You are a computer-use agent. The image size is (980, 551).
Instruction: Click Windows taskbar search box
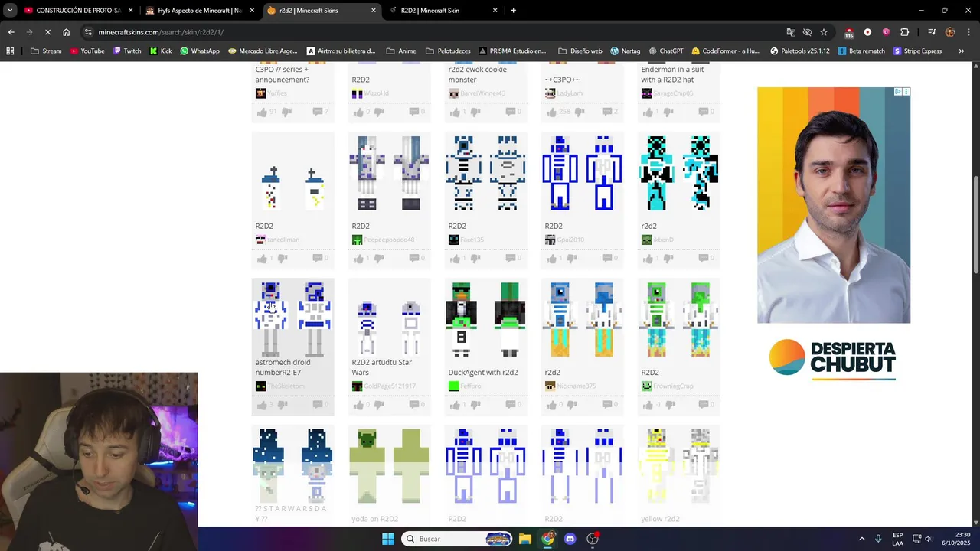click(x=456, y=539)
